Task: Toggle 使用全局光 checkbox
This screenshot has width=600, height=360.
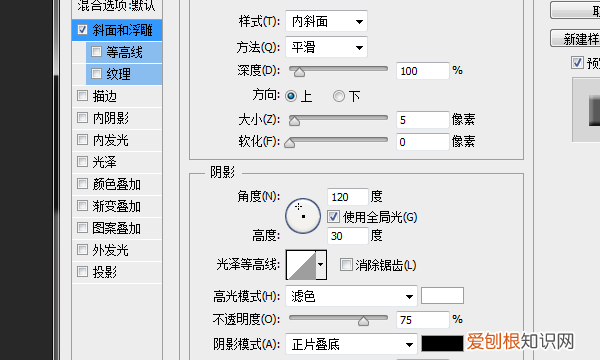Action: (x=333, y=217)
